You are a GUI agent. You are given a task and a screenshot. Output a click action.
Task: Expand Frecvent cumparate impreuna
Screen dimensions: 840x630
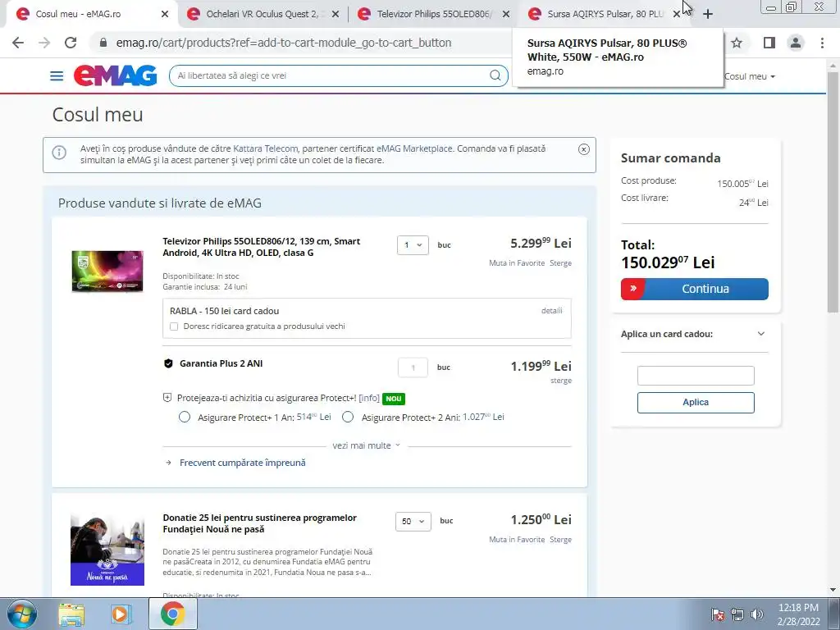[x=242, y=463]
